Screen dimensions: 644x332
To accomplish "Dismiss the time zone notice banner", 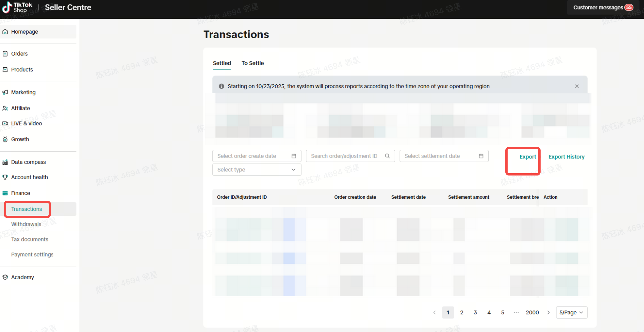I will (577, 86).
